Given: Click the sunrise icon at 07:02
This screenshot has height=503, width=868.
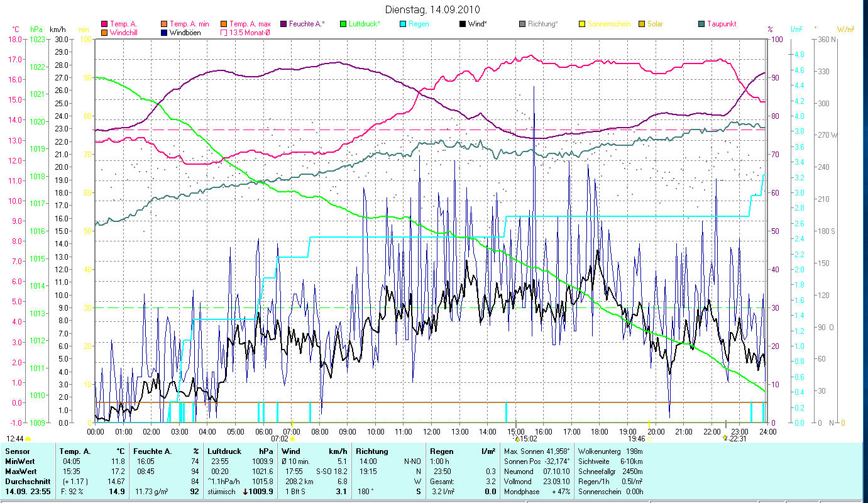Looking at the screenshot, I should click(292, 438).
